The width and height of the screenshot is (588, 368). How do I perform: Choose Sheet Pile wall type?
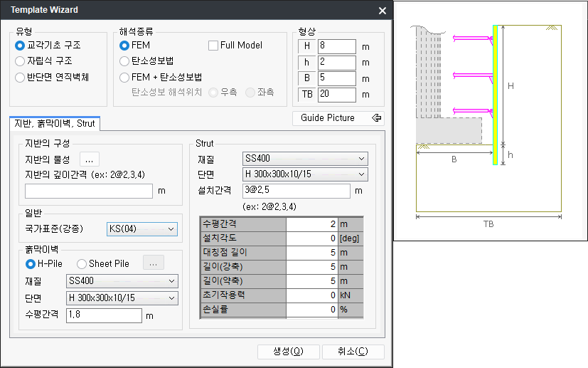82,263
